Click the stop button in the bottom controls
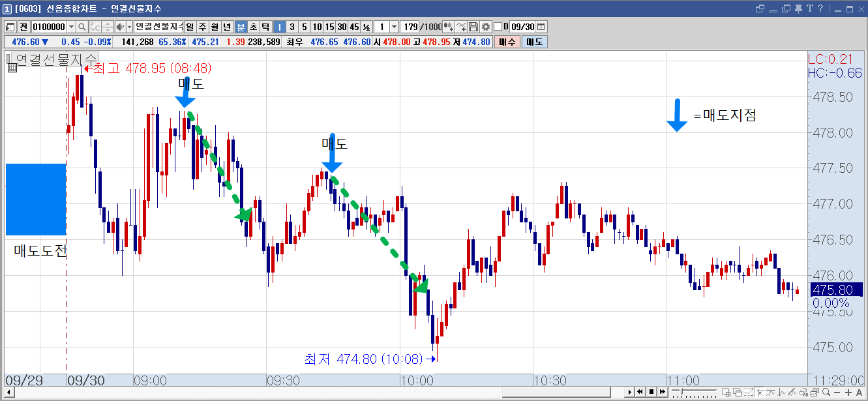Viewport: 868px width, 401px height. (x=651, y=393)
